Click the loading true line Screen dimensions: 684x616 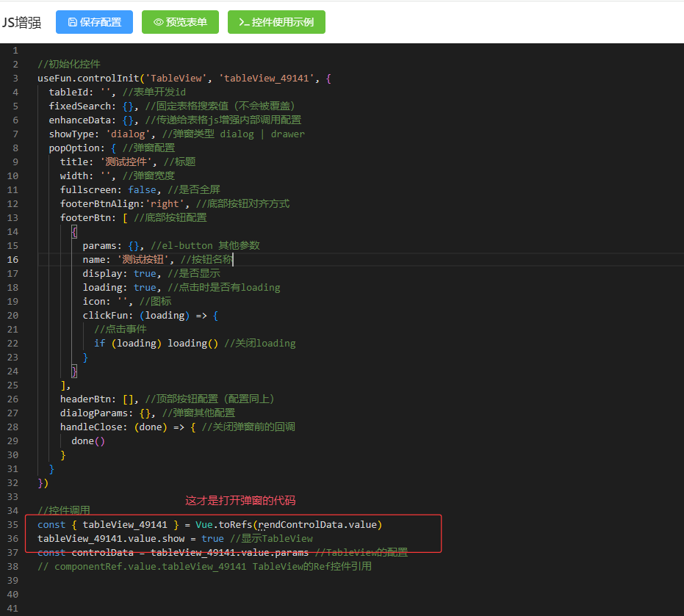coord(181,287)
